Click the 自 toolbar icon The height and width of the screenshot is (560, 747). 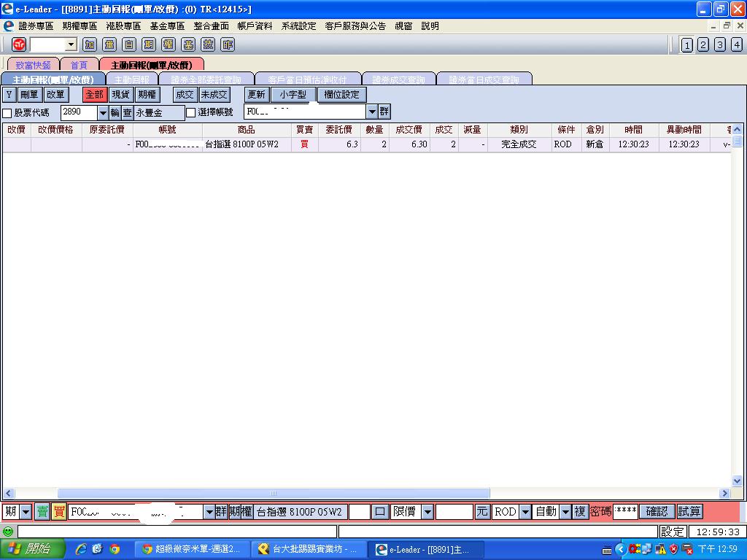(x=129, y=44)
